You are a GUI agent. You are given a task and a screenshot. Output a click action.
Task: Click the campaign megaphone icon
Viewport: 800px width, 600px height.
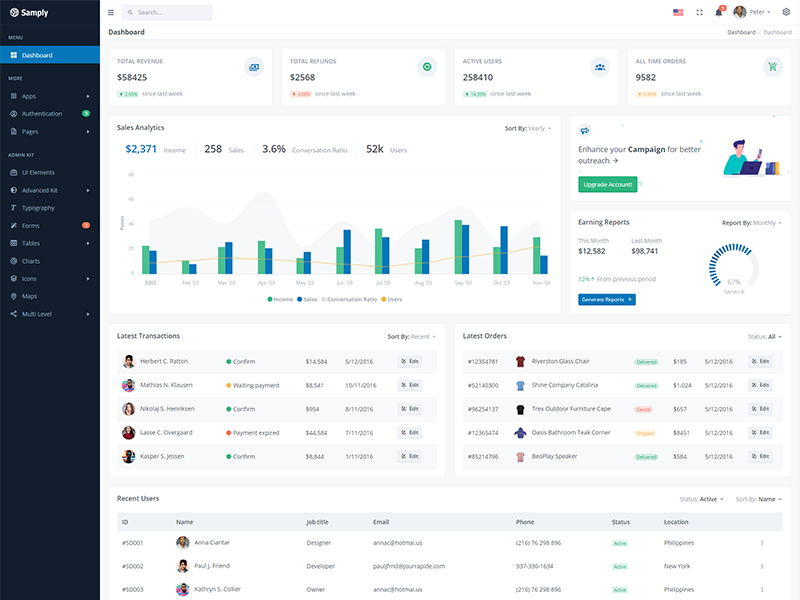point(585,131)
